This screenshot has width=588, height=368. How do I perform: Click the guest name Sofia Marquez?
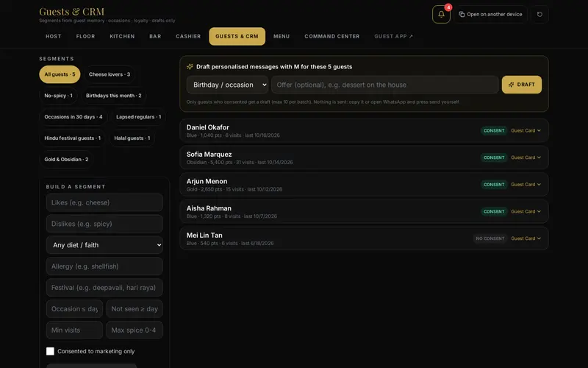(209, 155)
